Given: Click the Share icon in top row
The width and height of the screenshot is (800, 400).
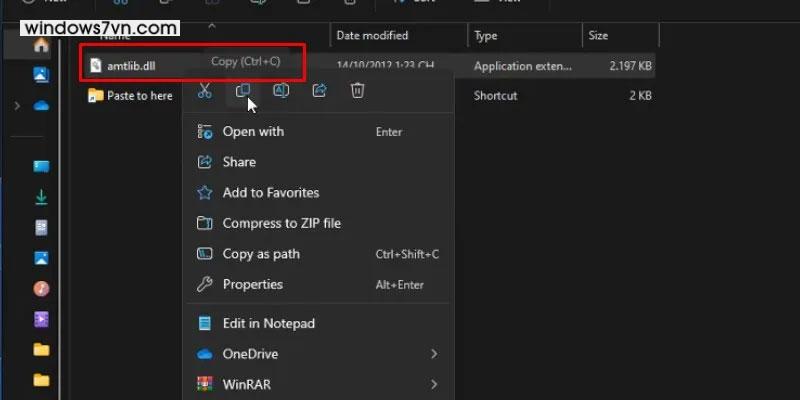Looking at the screenshot, I should (x=319, y=91).
